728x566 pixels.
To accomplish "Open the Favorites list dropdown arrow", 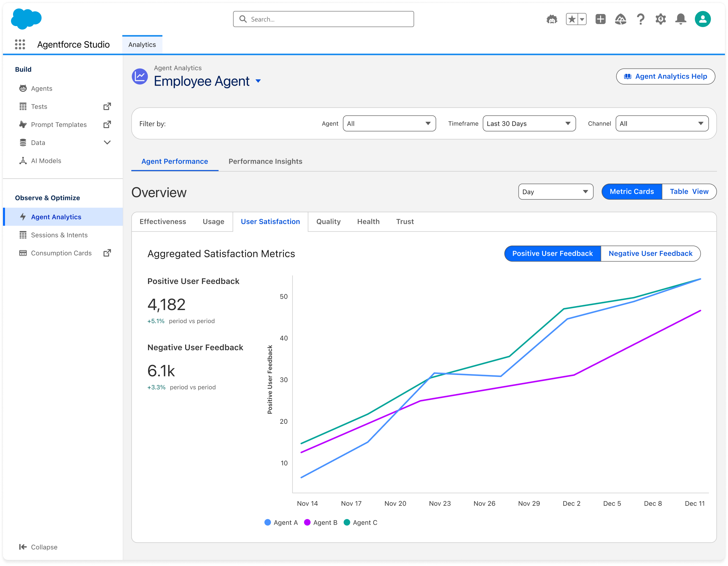I will click(x=582, y=19).
